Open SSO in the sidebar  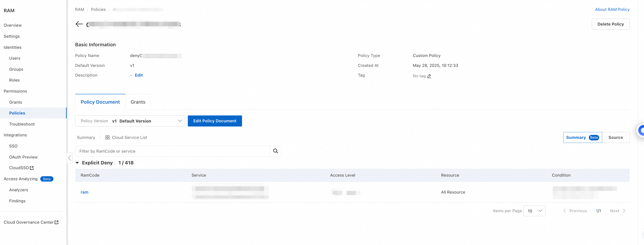[x=13, y=146]
